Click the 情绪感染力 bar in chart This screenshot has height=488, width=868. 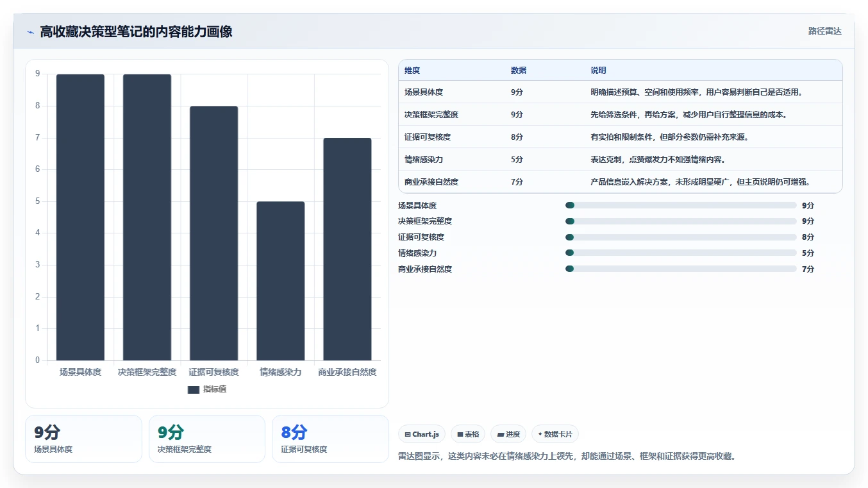(280, 281)
